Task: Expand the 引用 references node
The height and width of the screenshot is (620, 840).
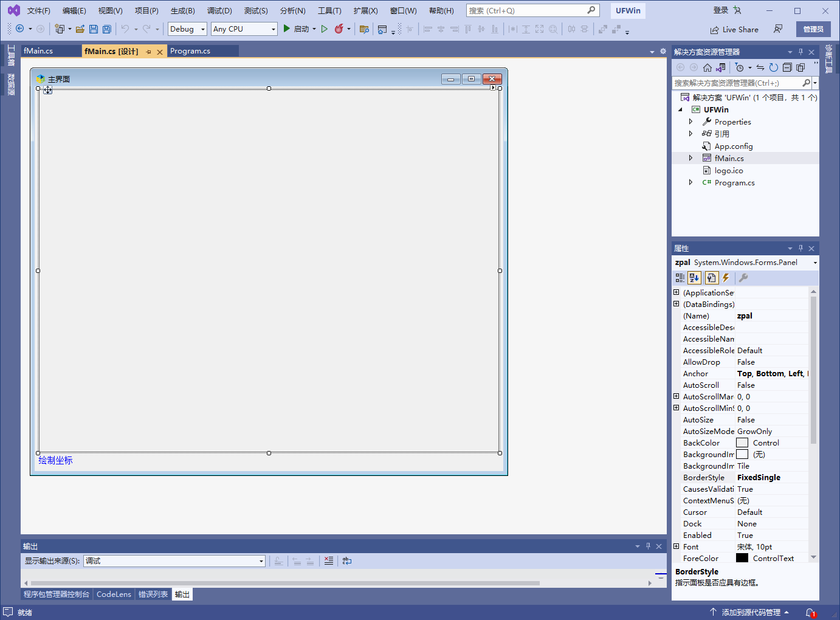Action: (x=690, y=134)
